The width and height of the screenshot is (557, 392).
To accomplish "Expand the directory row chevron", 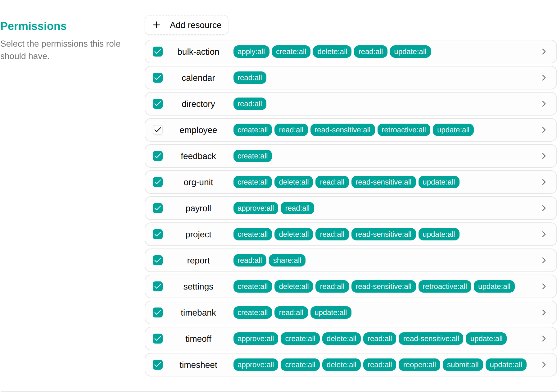I will pos(544,104).
